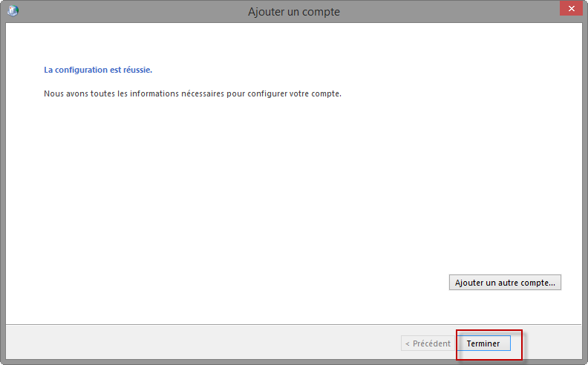588x365 pixels.
Task: Click the blue heading La configuration est réussie
Action: coord(98,70)
